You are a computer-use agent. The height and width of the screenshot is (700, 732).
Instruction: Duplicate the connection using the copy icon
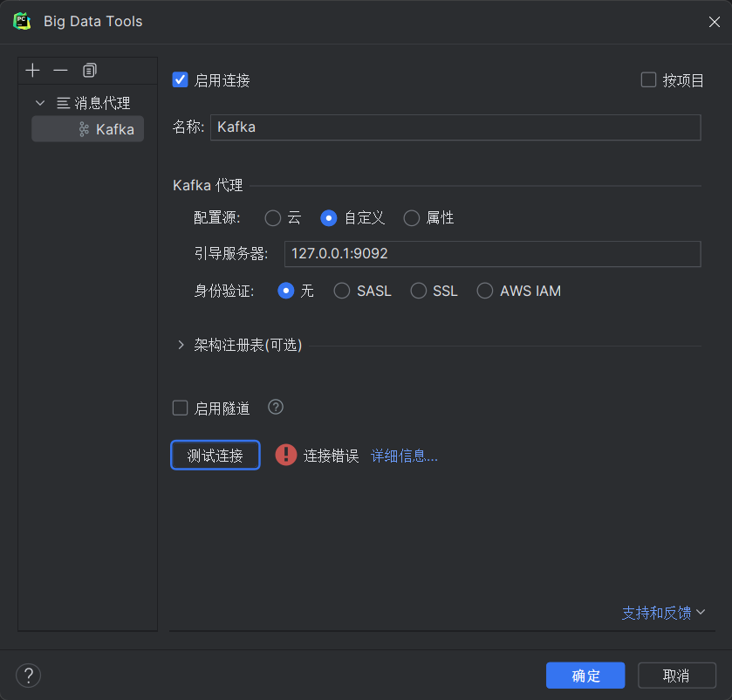tap(89, 71)
